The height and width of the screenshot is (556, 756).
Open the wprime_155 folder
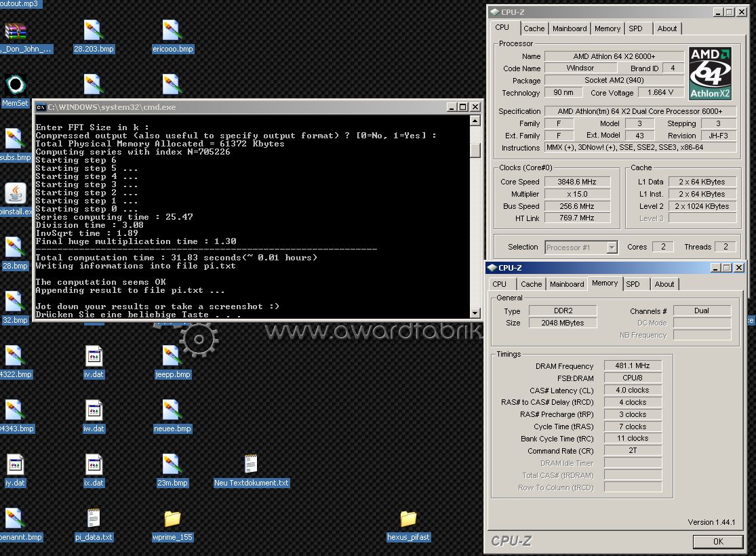coord(172,525)
